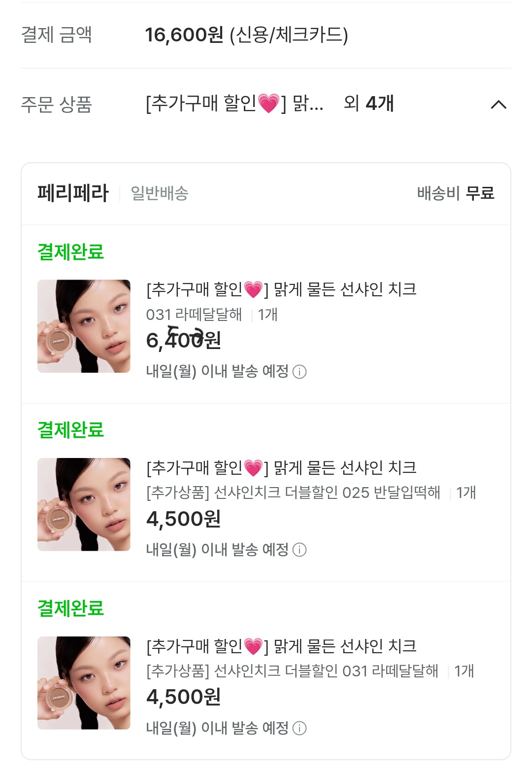Tap the '선샤인치크 더블할인 025 반달입떡해' option text
The image size is (532, 775).
293,493
